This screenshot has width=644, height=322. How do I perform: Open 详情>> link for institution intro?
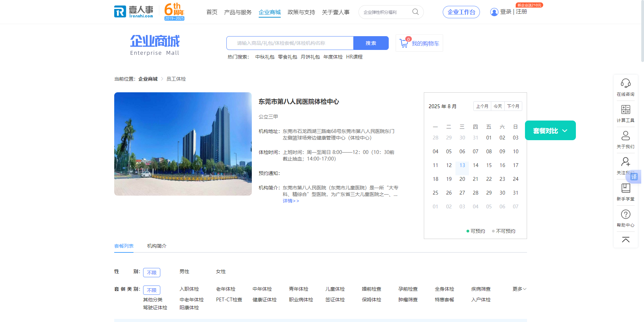tap(291, 201)
